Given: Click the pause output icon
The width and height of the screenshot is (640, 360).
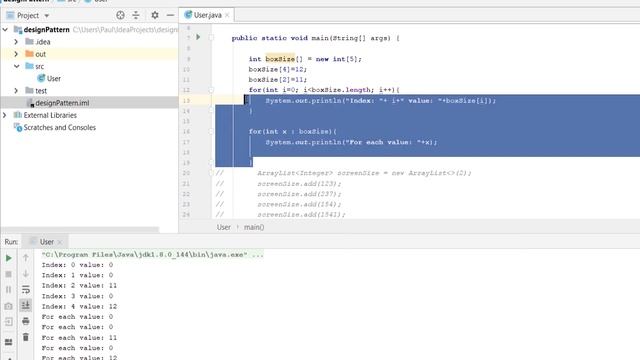Looking at the screenshot, I should 9,290.
